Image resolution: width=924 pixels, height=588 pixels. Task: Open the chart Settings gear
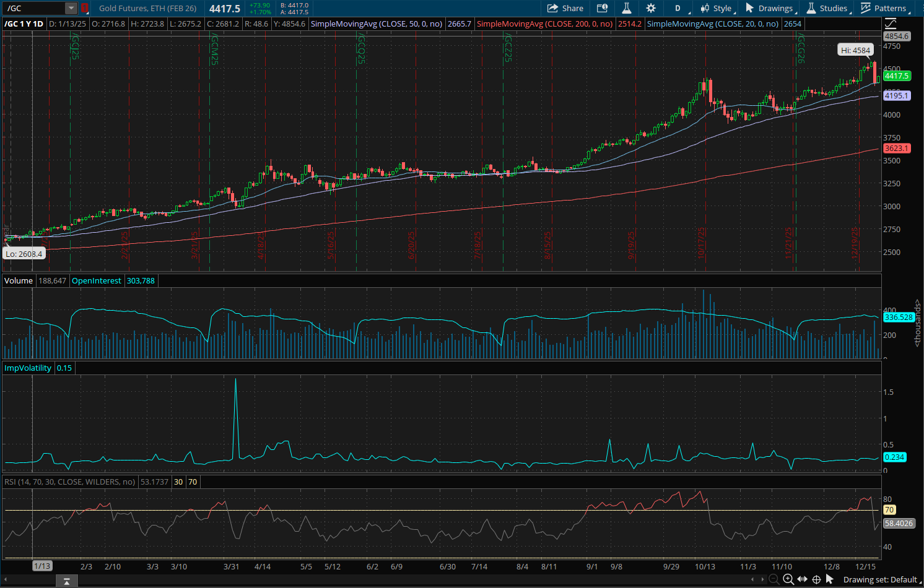tap(650, 8)
